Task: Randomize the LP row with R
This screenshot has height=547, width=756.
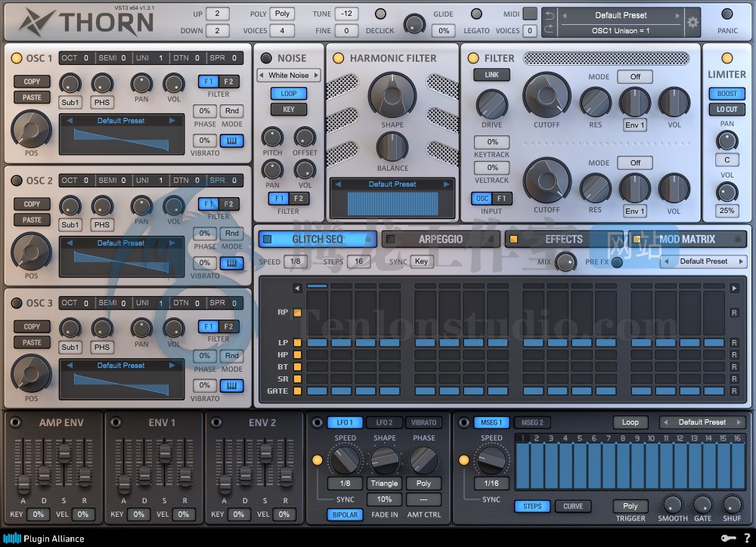Action: (734, 343)
